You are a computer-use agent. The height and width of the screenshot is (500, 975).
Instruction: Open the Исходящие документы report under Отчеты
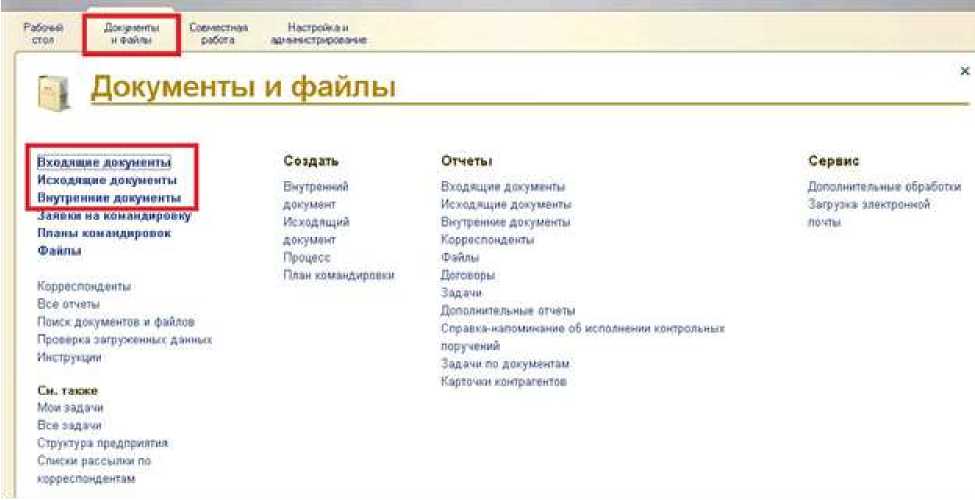coord(506,204)
